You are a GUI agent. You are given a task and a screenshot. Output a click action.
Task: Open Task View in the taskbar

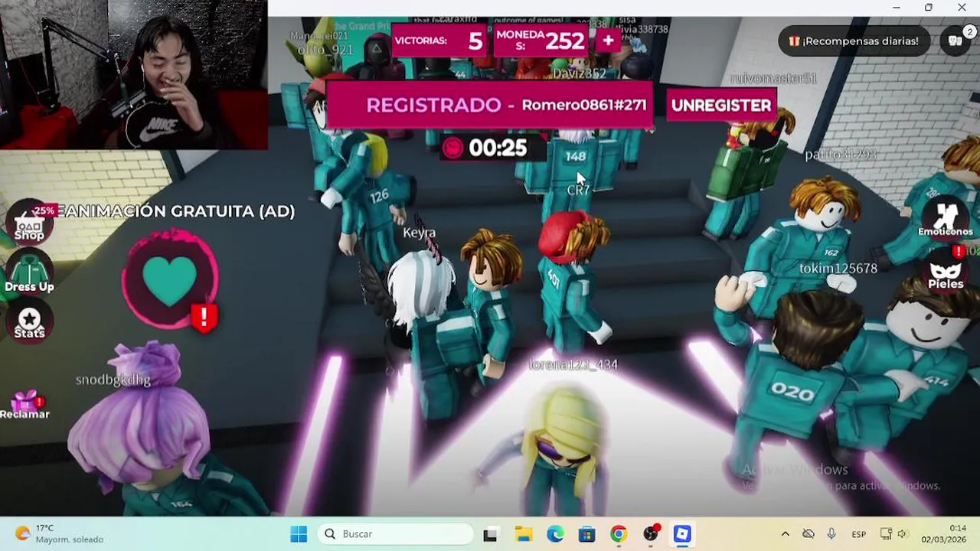click(x=490, y=534)
